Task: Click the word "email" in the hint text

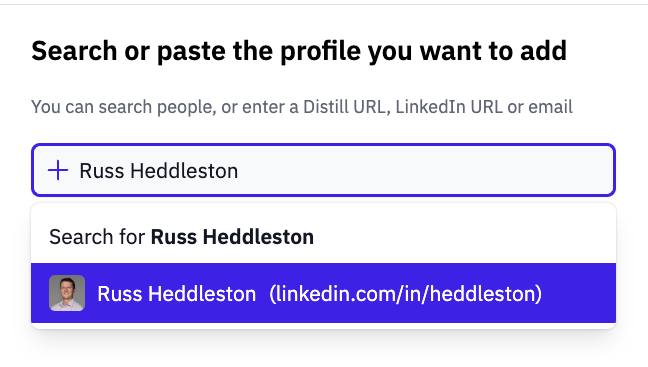Action: coord(550,107)
